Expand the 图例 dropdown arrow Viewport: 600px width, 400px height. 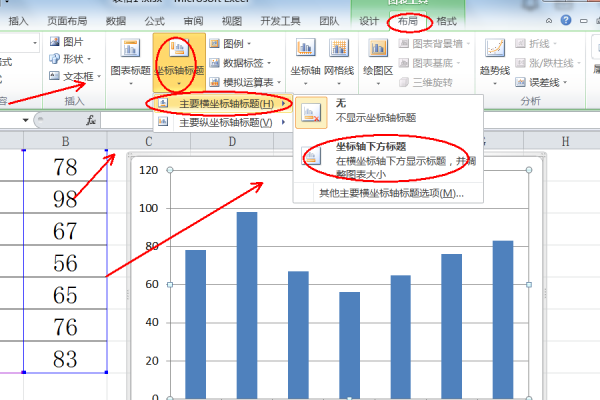point(249,44)
